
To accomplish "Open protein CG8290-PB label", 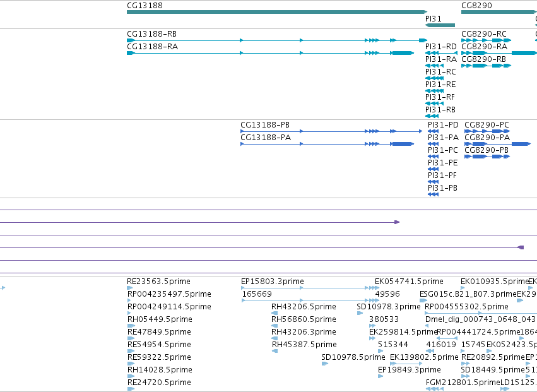I will click(x=487, y=150).
